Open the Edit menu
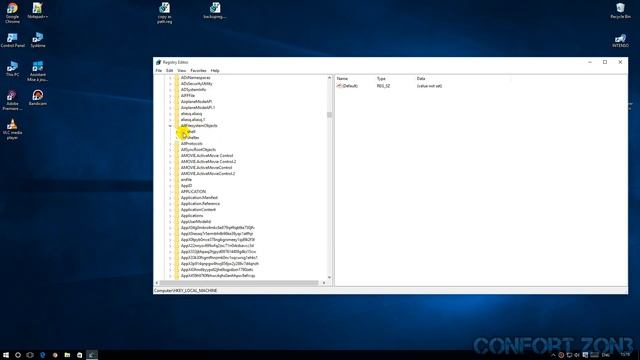This screenshot has width=640, height=360. pos(169,71)
